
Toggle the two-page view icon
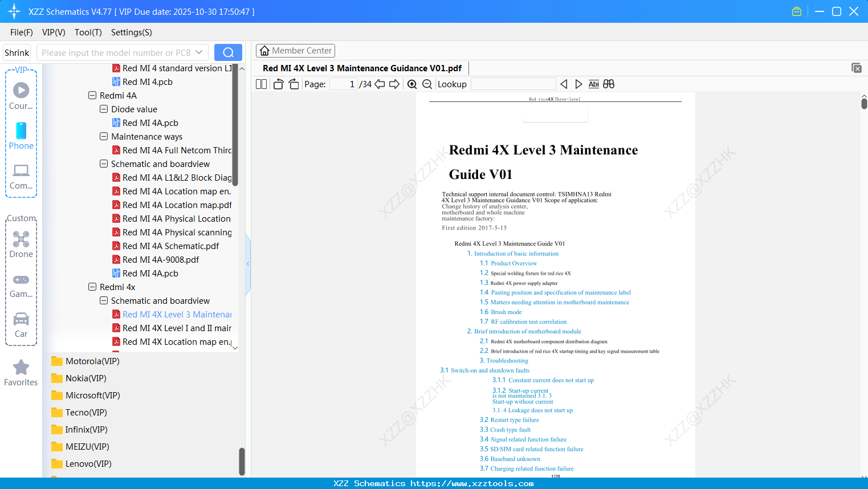pyautogui.click(x=261, y=84)
